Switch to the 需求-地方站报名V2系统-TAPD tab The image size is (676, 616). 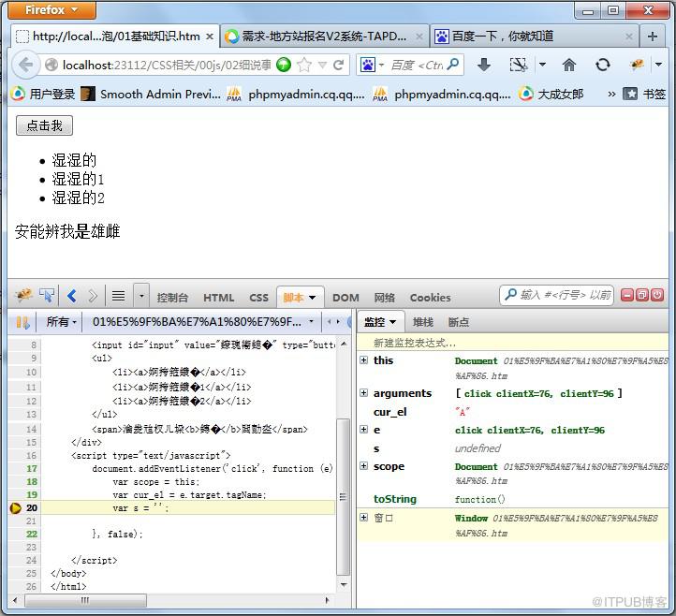point(324,37)
